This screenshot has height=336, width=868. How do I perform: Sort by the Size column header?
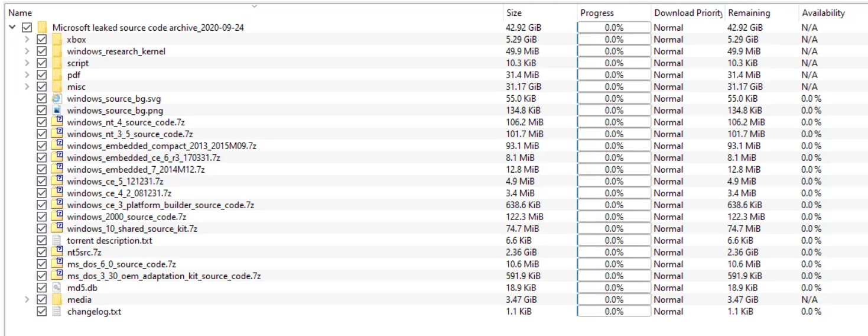tap(514, 13)
